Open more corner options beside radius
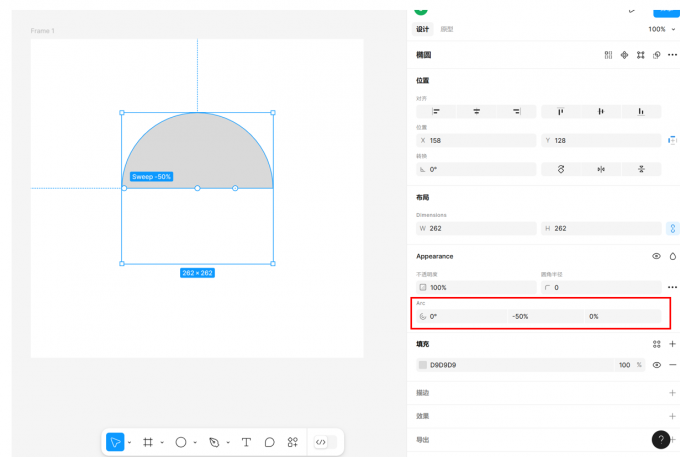Viewport: 680px width, 457px height. pos(672,287)
